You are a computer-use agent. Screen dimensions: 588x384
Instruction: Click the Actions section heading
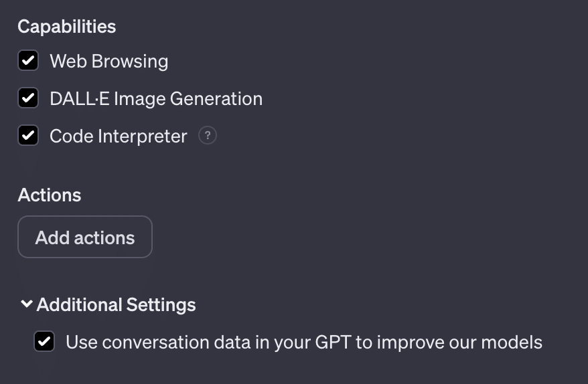pos(49,195)
